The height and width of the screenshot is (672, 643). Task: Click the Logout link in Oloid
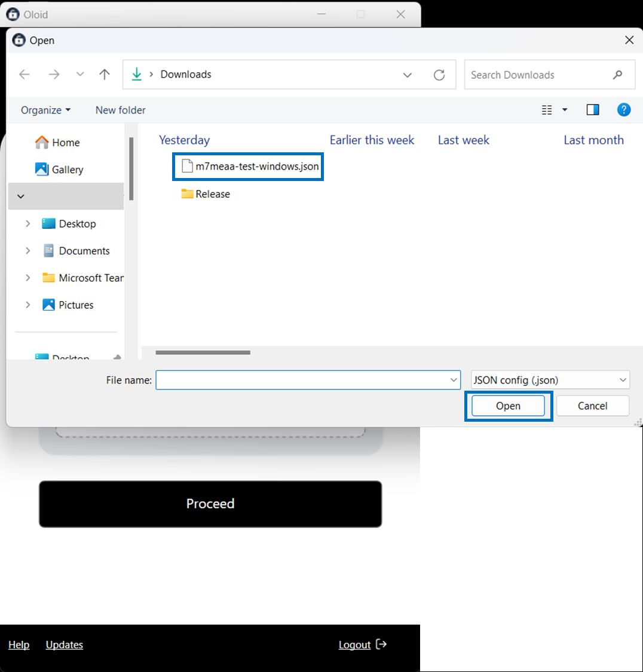(354, 645)
